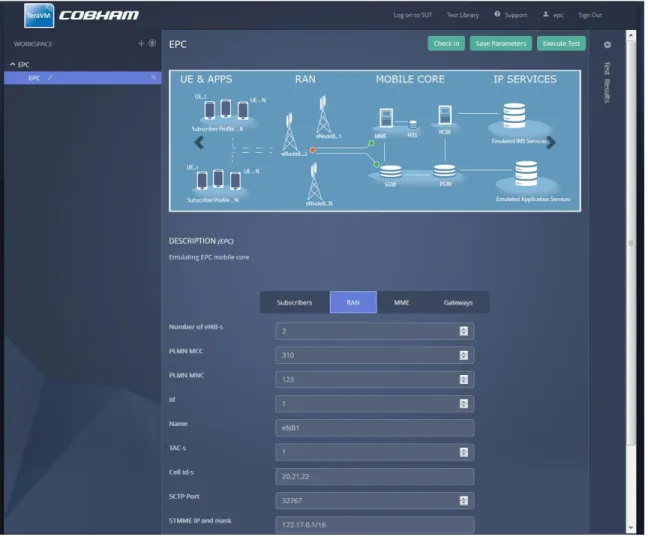648x537 pixels.
Task: Switch to the MME tab
Action: (401, 303)
